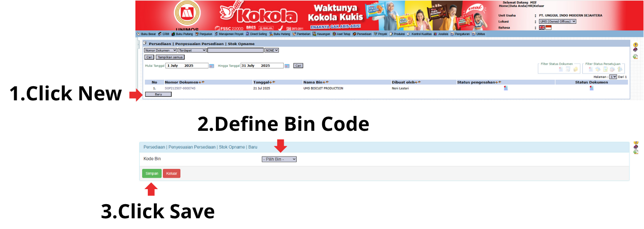Click third icon in Filter Status Persetujuan
The height and width of the screenshot is (229, 644).
click(605, 69)
